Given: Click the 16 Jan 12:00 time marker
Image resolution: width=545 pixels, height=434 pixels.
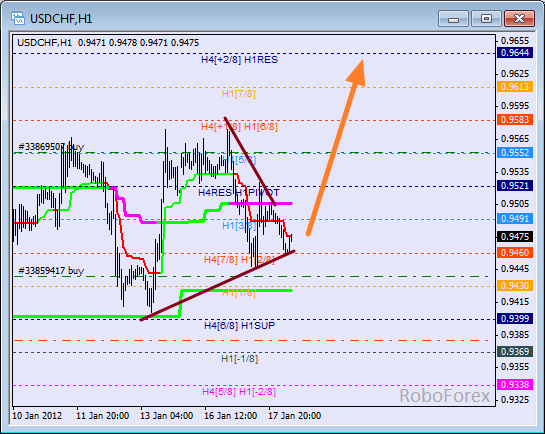Looking at the screenshot, I should pyautogui.click(x=230, y=416).
